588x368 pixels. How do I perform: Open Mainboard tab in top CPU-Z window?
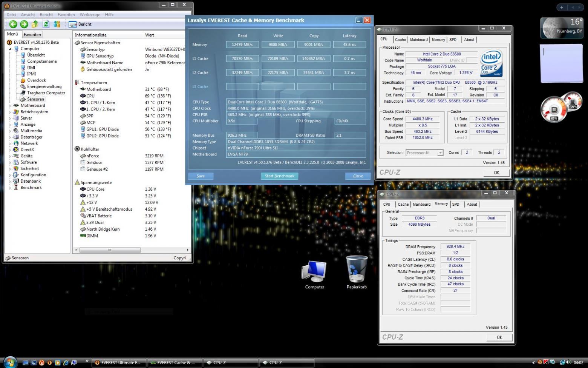(x=419, y=40)
